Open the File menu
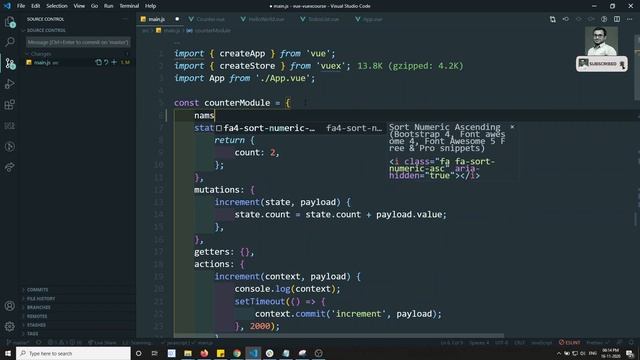 point(21,6)
